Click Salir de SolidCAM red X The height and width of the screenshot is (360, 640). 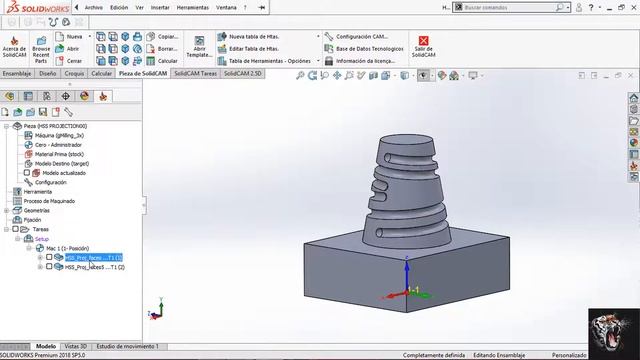click(x=423, y=47)
